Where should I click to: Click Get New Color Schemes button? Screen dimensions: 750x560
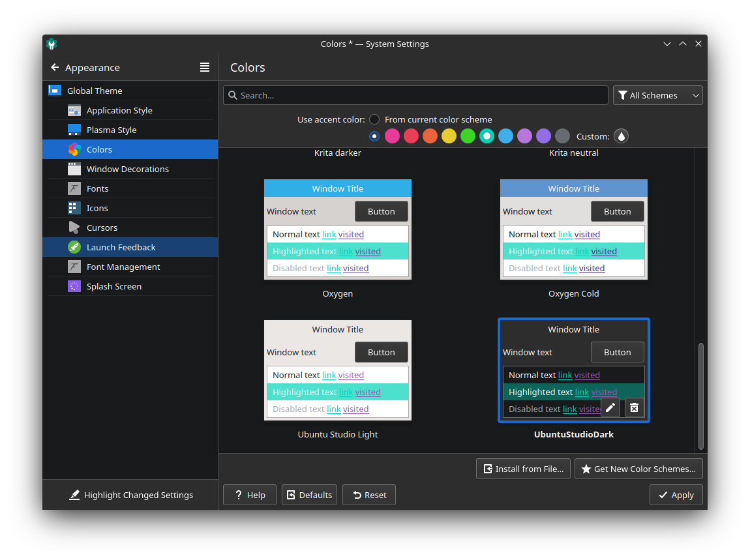click(638, 469)
